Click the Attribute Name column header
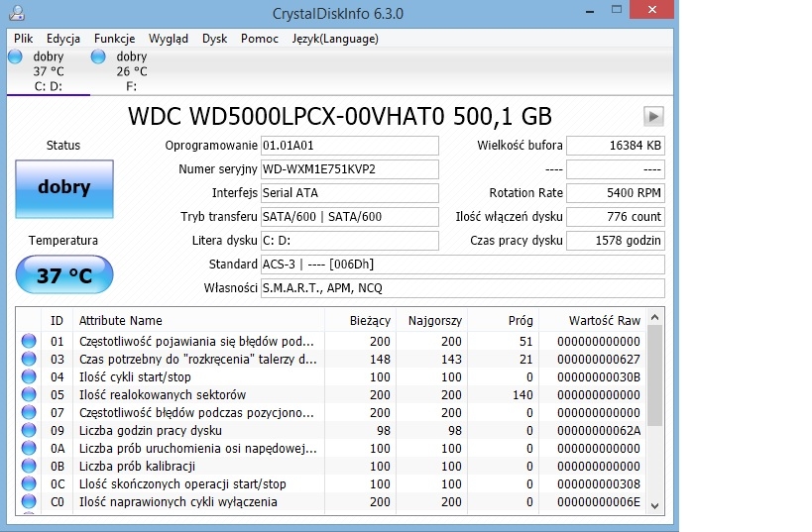 [x=199, y=320]
